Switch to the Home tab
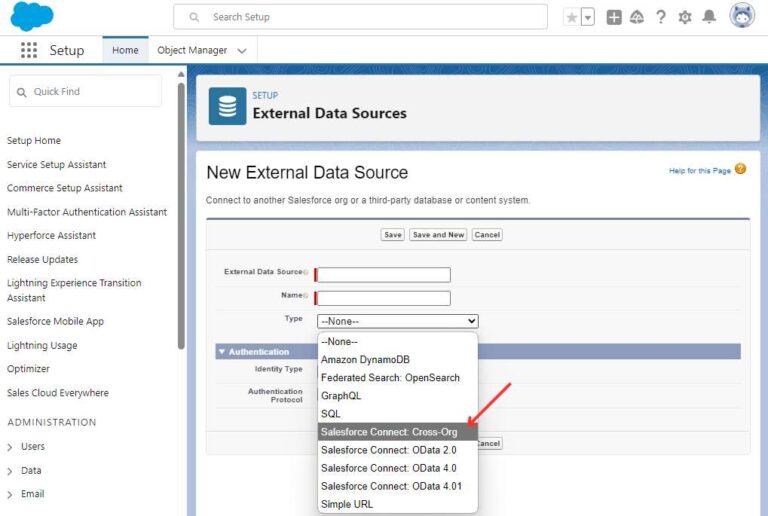 pos(125,50)
